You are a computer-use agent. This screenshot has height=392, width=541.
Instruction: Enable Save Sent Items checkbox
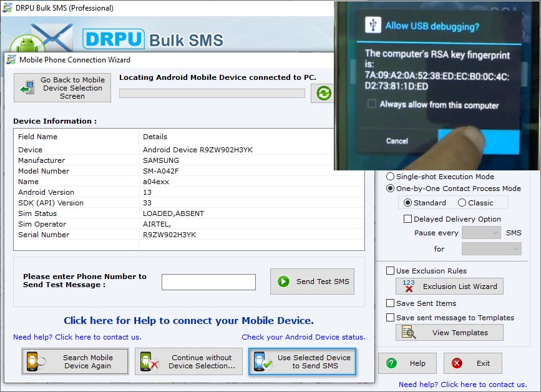[x=390, y=303]
